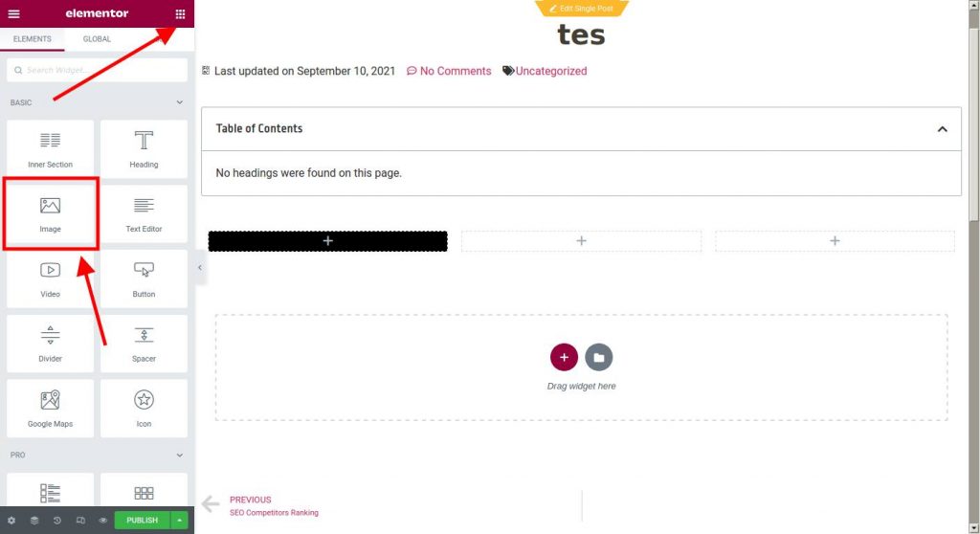Select the Divider widget
The width and height of the screenshot is (980, 534).
(x=50, y=344)
